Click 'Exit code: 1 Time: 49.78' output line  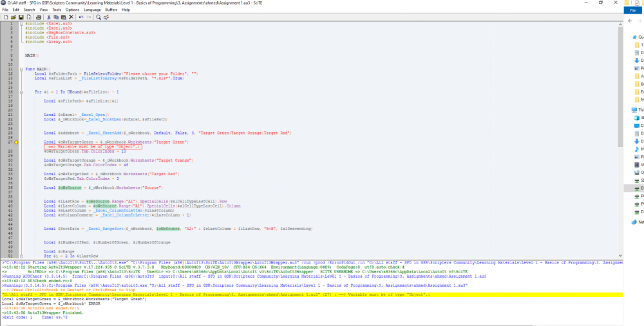coord(35,318)
